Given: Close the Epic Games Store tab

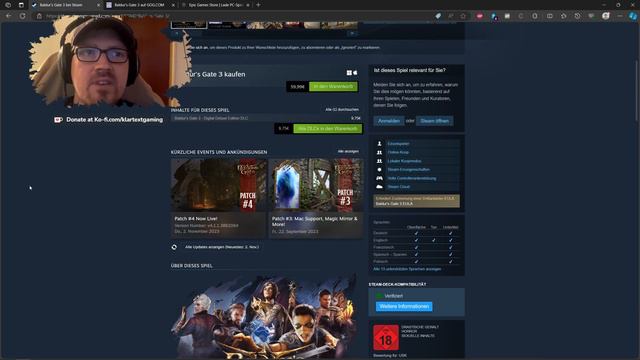Looking at the screenshot, I should coord(248,5).
